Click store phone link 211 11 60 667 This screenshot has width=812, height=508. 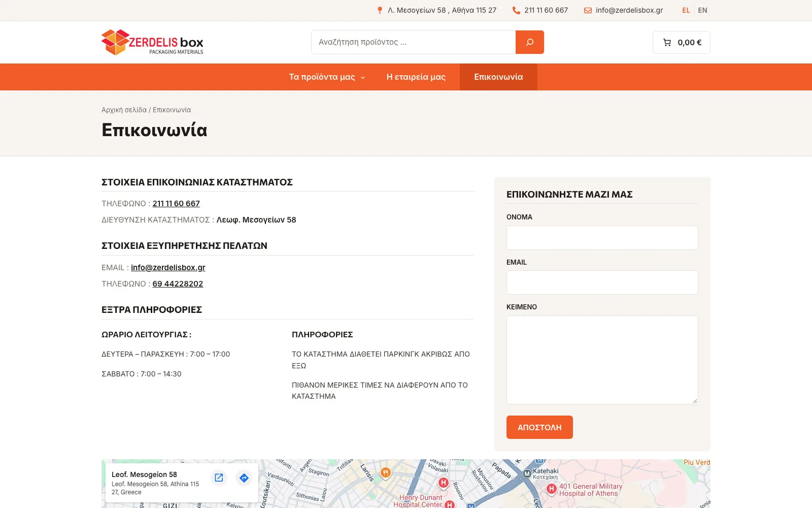tap(176, 204)
